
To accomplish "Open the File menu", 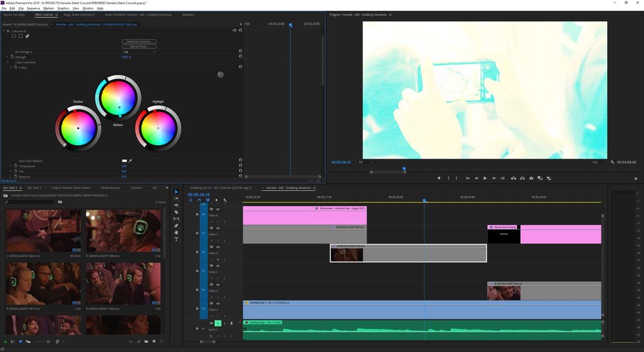I will tap(4, 8).
